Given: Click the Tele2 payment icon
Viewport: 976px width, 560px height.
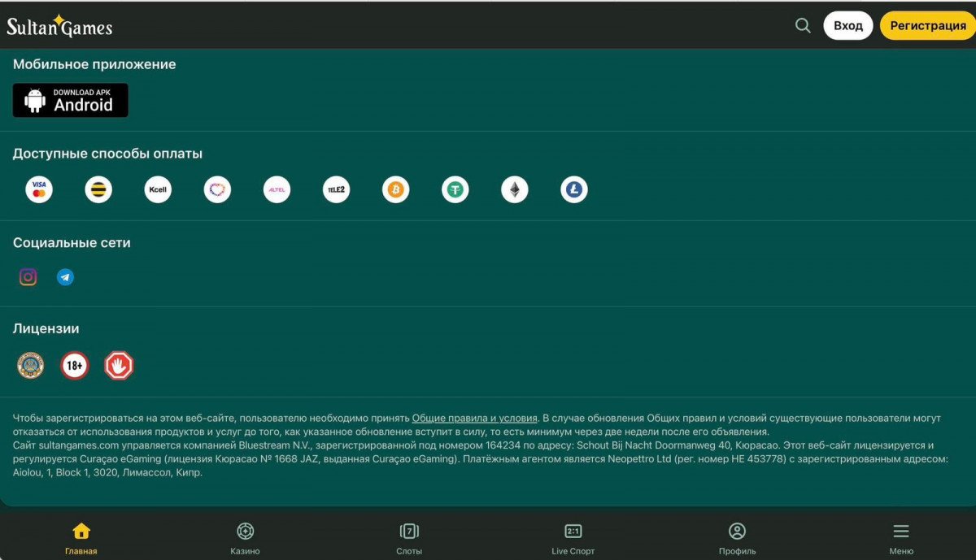Looking at the screenshot, I should point(336,190).
